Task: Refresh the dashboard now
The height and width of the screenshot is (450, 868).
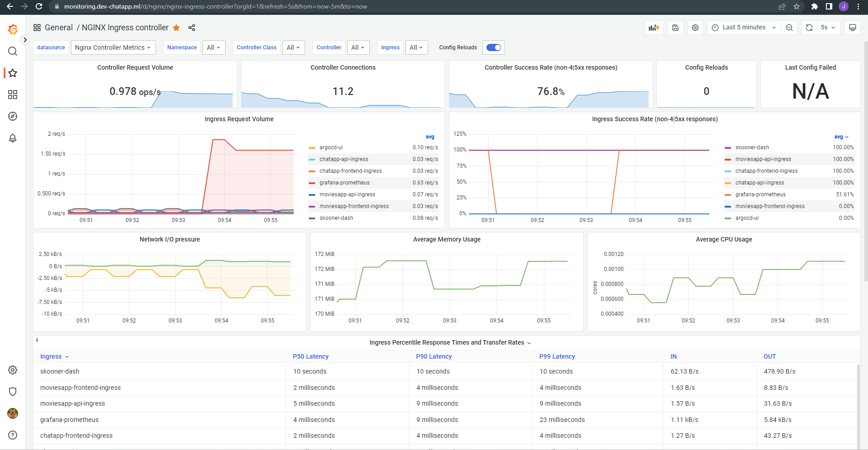Action: pyautogui.click(x=809, y=28)
